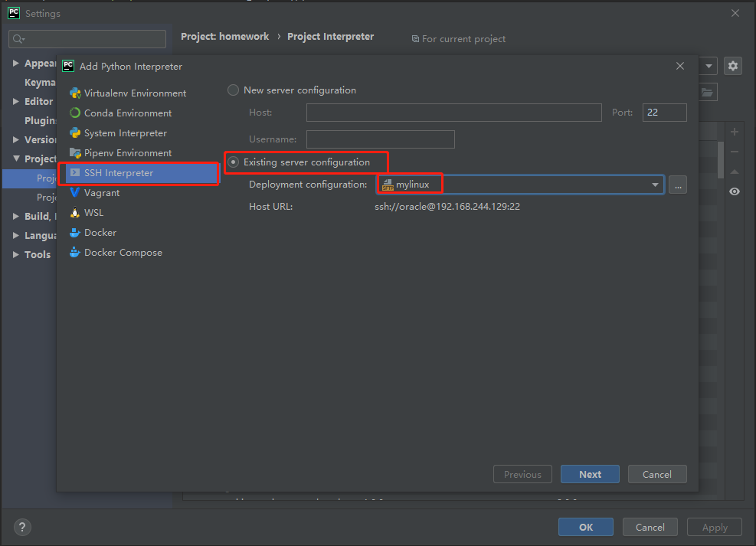The image size is (756, 546).
Task: Click the Host URL ssh://oracle@192.168.244.129:22 text
Action: click(x=447, y=207)
